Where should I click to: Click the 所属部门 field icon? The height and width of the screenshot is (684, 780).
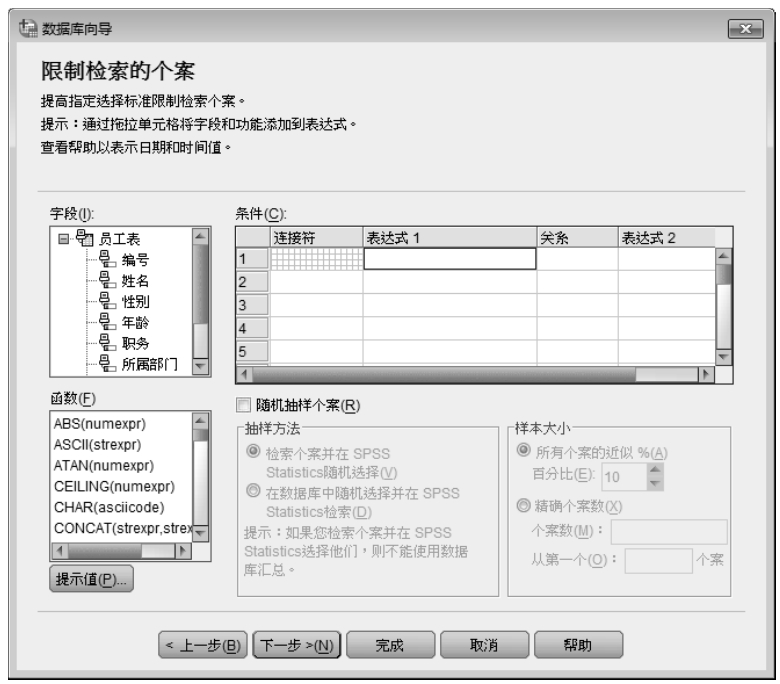point(107,364)
